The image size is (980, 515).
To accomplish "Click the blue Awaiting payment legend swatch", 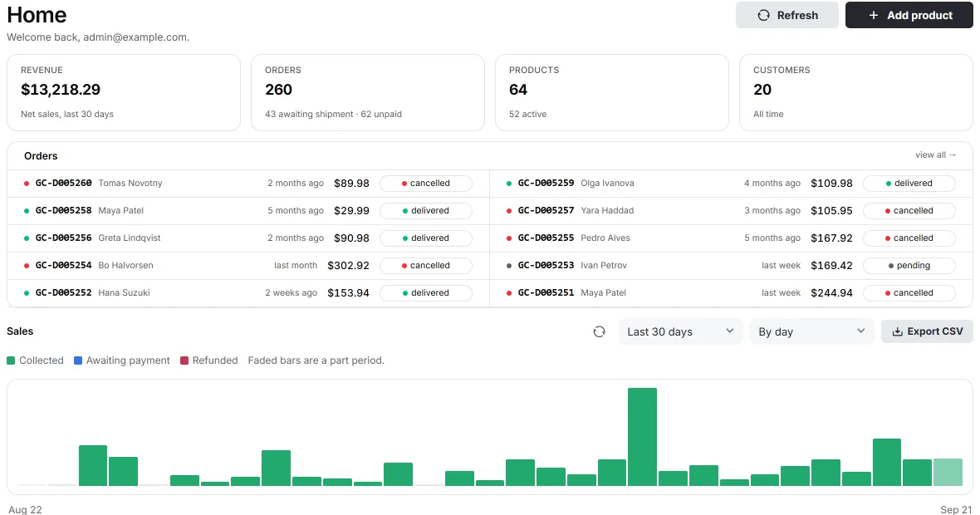I will [78, 360].
